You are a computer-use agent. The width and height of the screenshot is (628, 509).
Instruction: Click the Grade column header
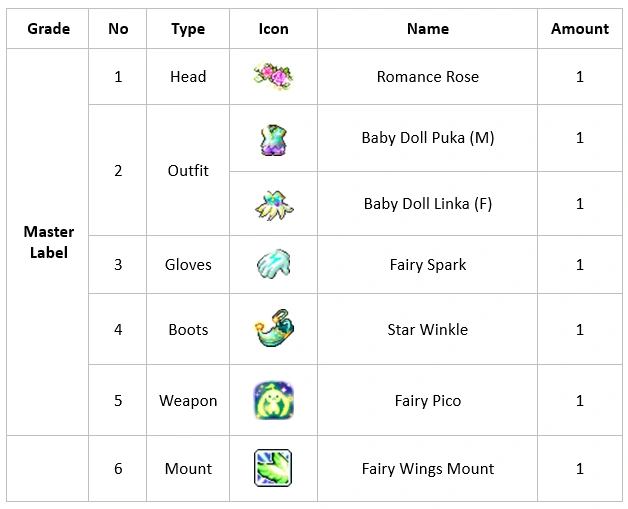(x=48, y=29)
